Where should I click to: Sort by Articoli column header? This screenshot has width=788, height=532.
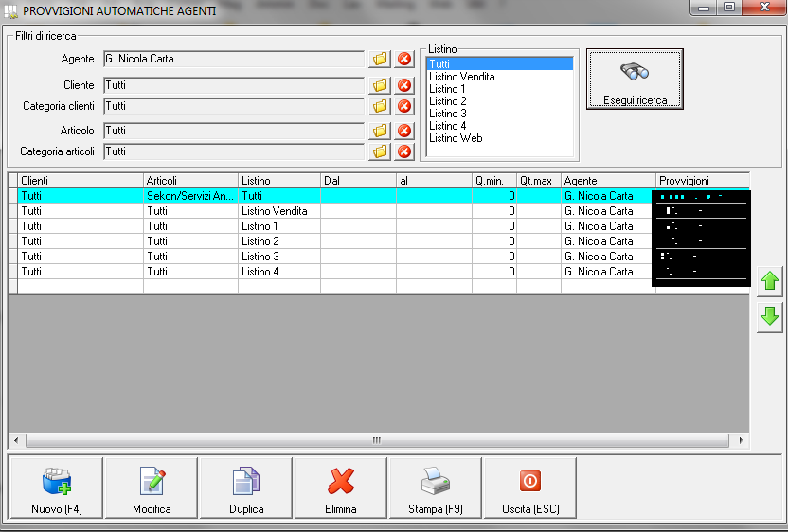pos(190,181)
